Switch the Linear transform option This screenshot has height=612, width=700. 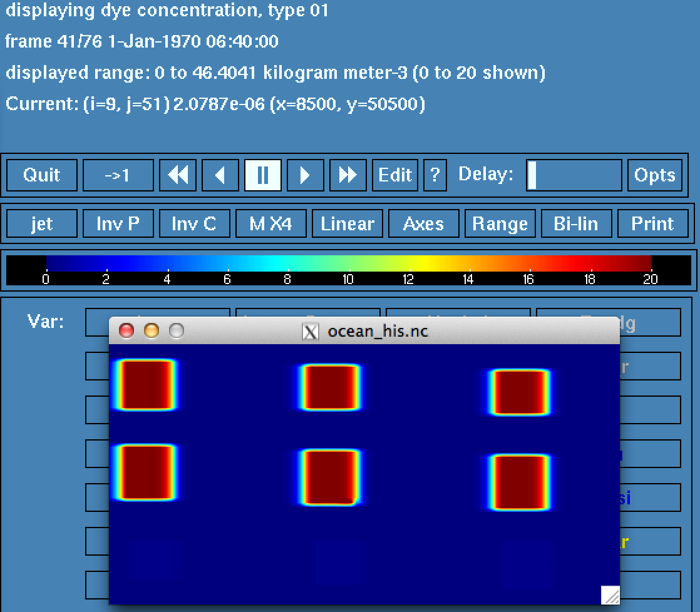click(x=347, y=224)
